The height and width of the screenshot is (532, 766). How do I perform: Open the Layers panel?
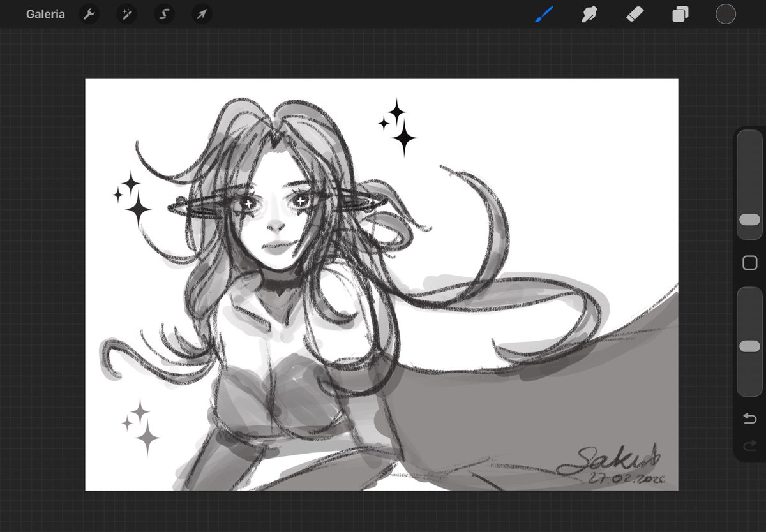(x=680, y=14)
